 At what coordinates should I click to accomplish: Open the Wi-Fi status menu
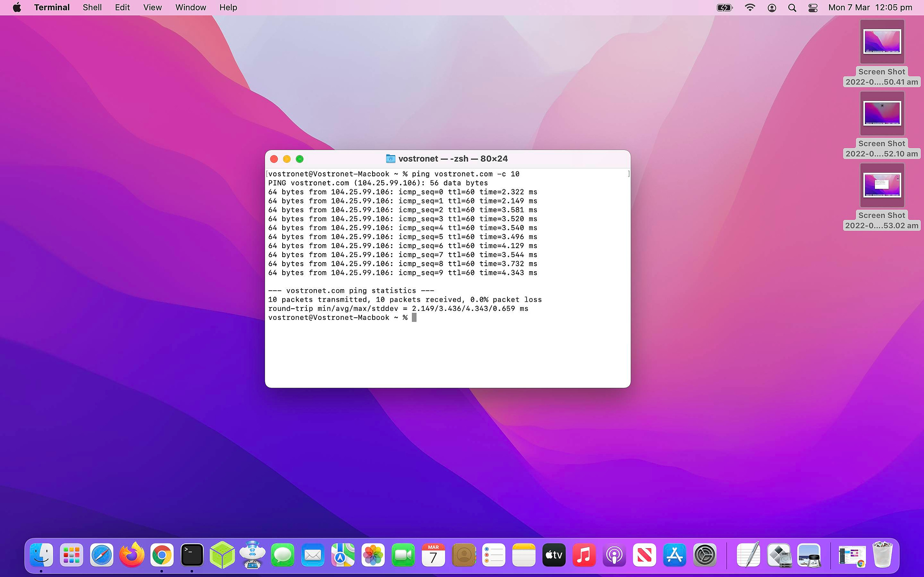[x=750, y=8]
